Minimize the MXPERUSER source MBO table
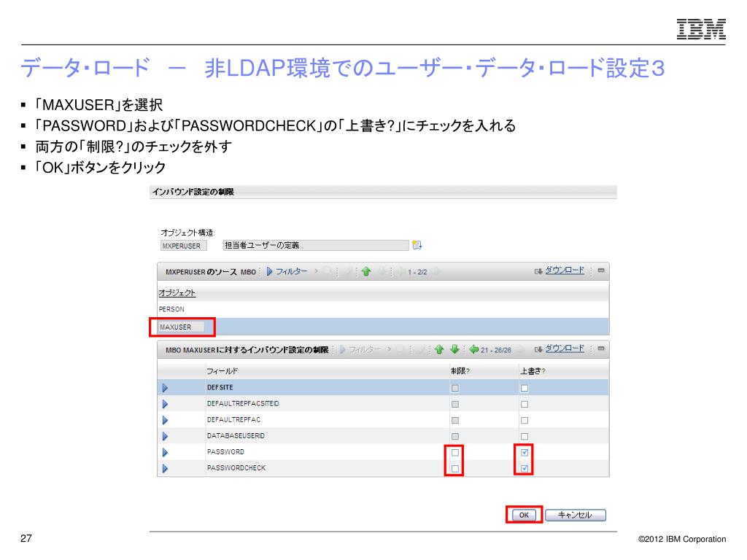This screenshot has width=747, height=560. pos(601,271)
